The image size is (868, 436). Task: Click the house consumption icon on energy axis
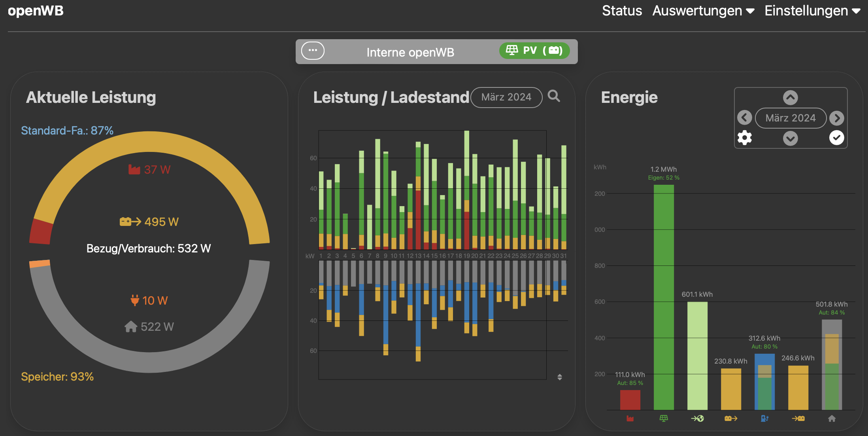pos(832,418)
